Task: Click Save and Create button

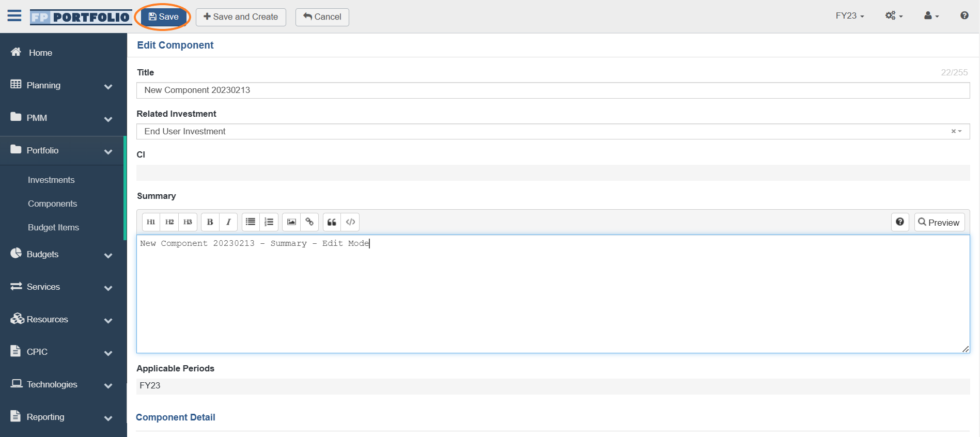Action: [241, 17]
